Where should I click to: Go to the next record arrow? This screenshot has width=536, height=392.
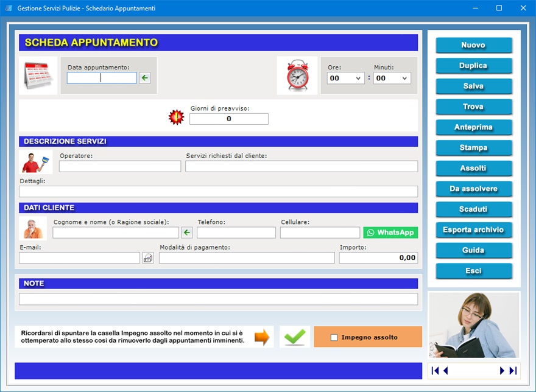pyautogui.click(x=503, y=371)
